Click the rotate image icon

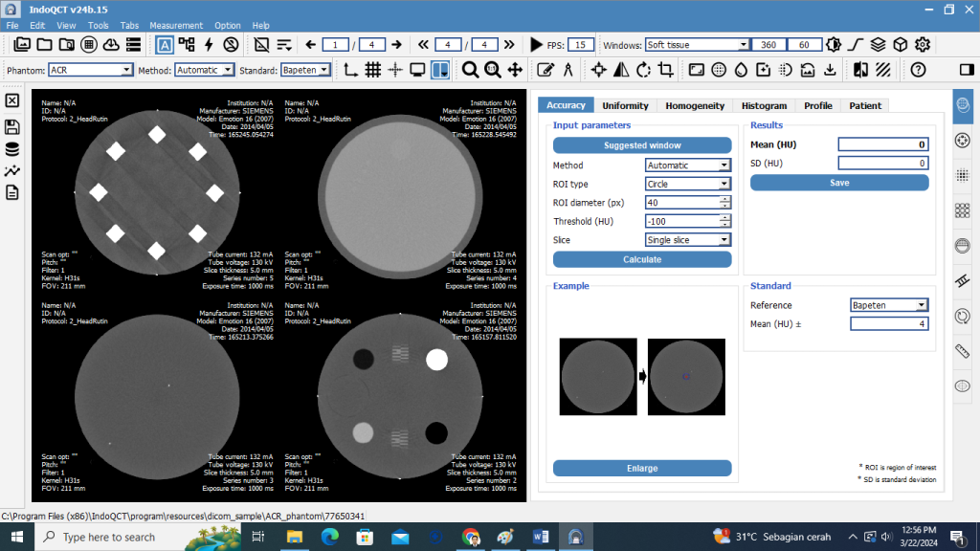(643, 70)
